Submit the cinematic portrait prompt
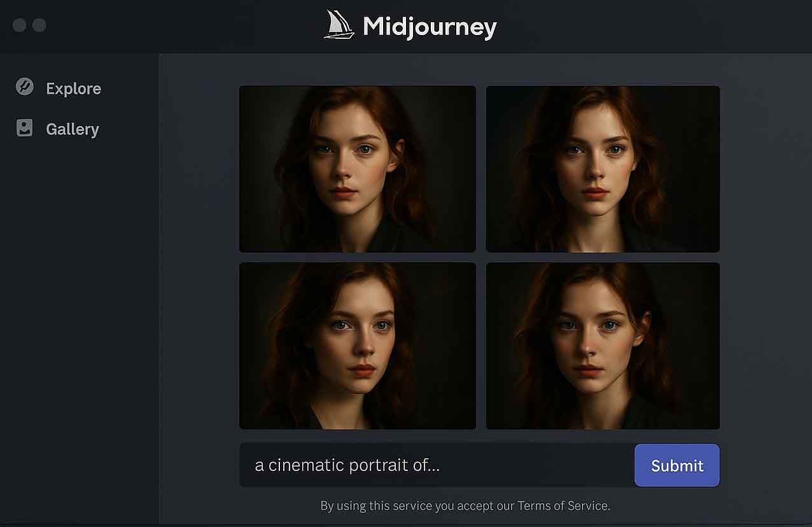Image resolution: width=812 pixels, height=527 pixels. pos(676,465)
